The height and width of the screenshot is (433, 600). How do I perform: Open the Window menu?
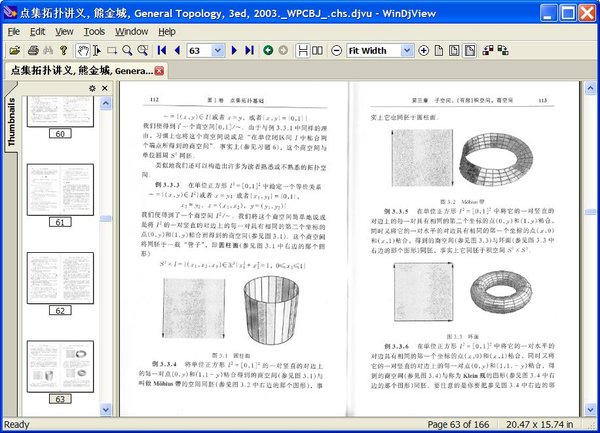tap(131, 31)
